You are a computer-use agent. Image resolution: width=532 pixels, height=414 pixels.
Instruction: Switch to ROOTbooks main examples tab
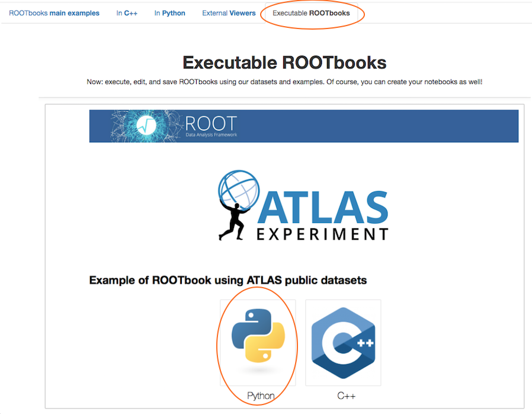[54, 13]
